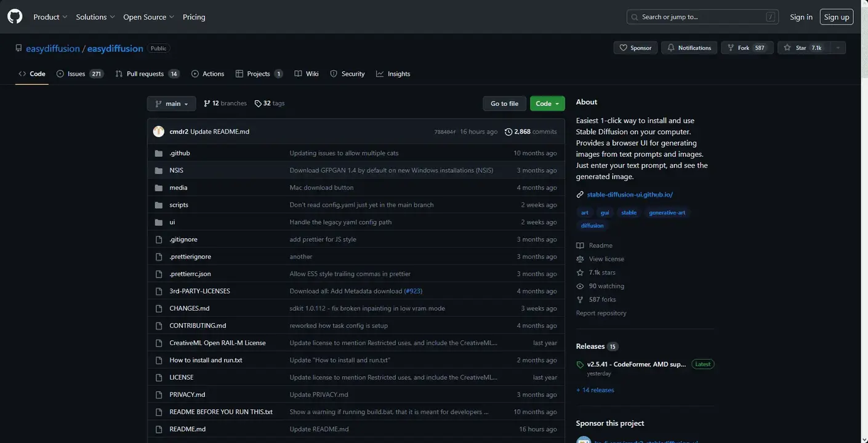Click the .gitignore file icon
This screenshot has height=443, width=868.
[159, 239]
